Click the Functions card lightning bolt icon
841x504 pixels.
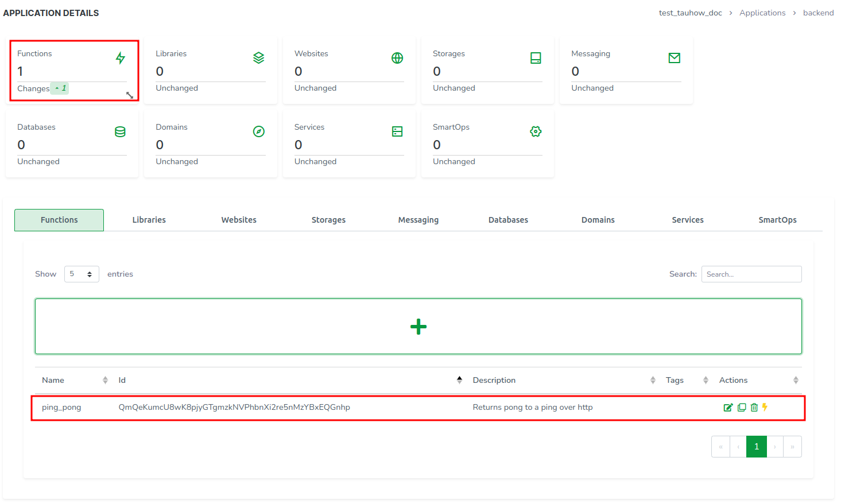click(x=120, y=58)
